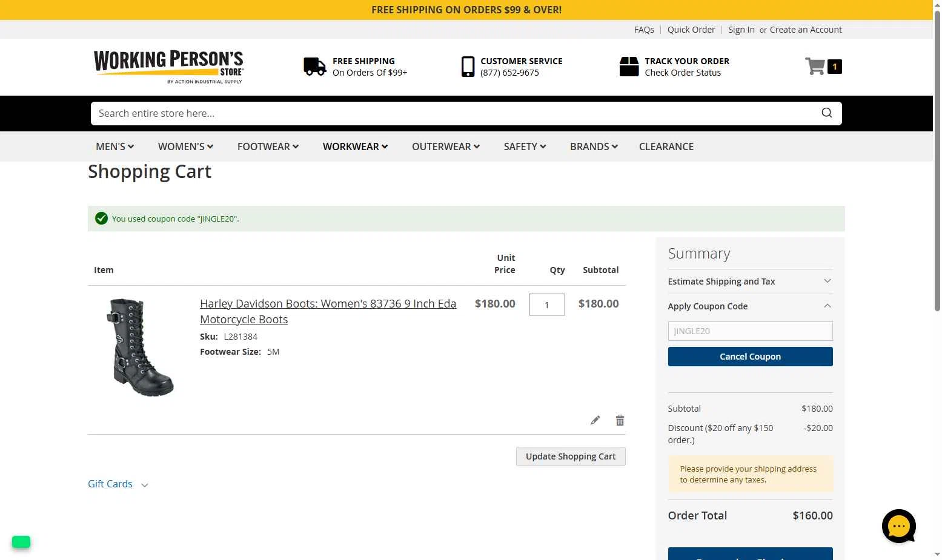Screen dimensions: 942x560
Task: Click the boot product thumbnail
Action: tap(141, 348)
